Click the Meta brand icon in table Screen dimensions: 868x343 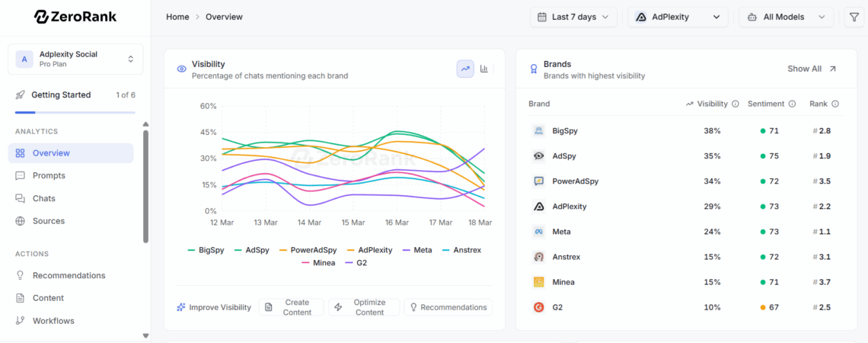tap(538, 232)
